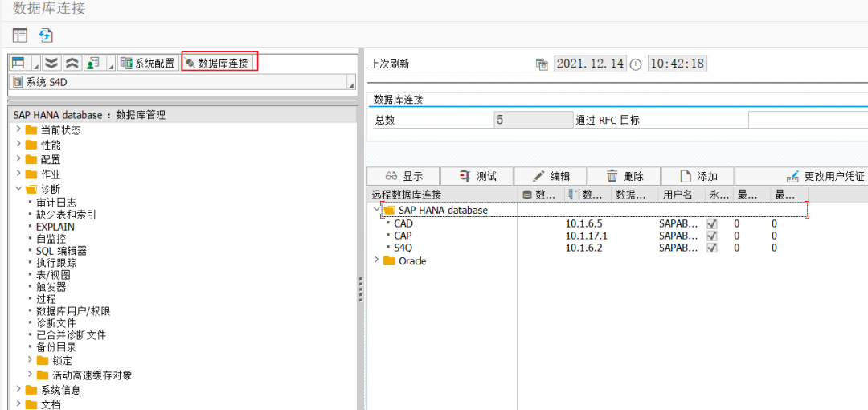Screen dimensions: 868x410
Task: Click the 删除 (Delete) button
Action: (x=624, y=176)
